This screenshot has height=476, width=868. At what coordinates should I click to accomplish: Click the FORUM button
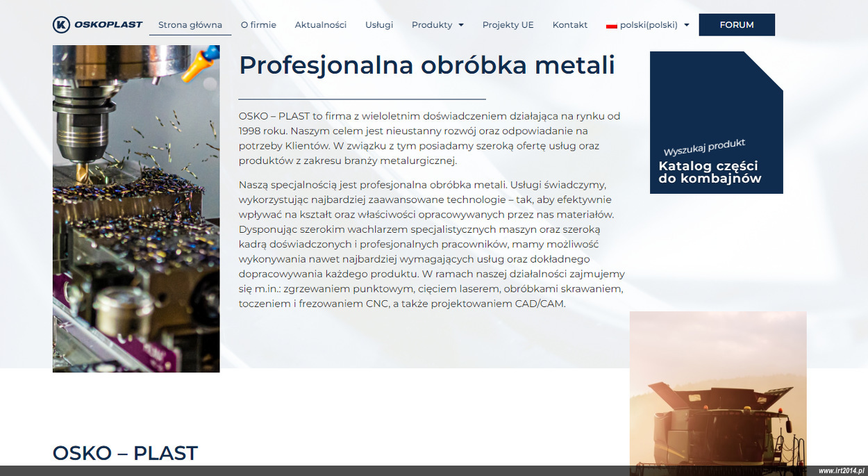coord(737,24)
